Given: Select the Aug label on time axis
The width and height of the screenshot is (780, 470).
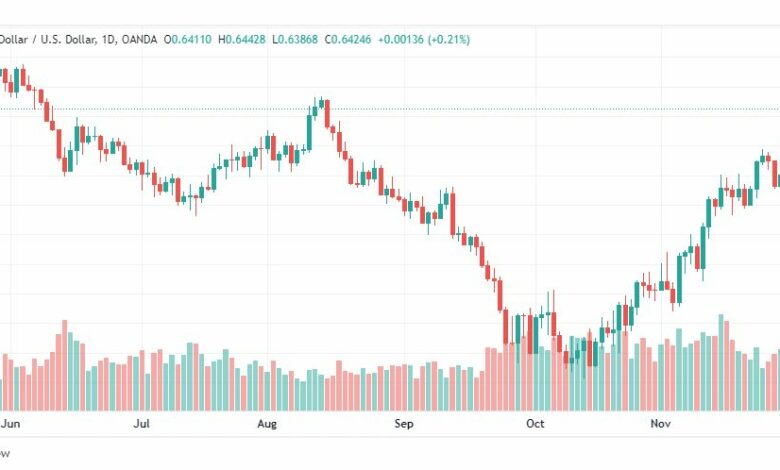Looking at the screenshot, I should [x=267, y=424].
